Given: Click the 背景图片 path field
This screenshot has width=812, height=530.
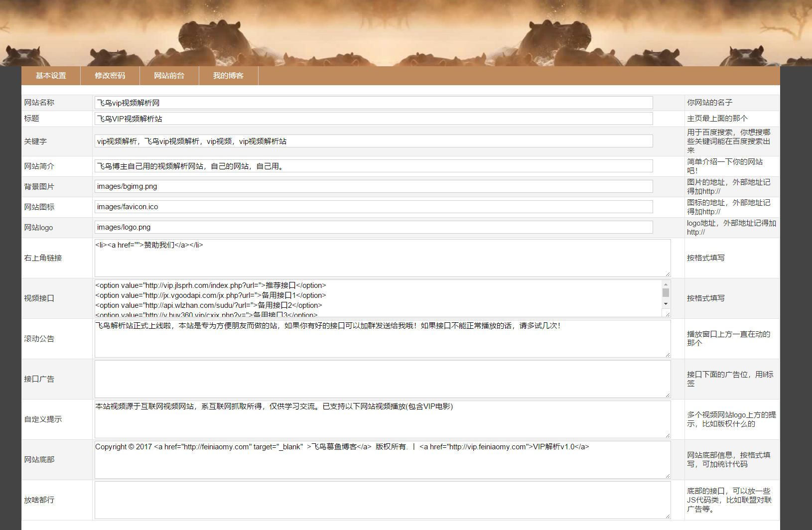Looking at the screenshot, I should [374, 186].
